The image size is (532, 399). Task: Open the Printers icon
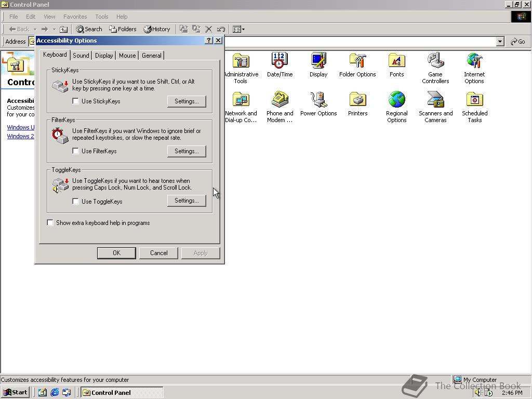tap(357, 104)
